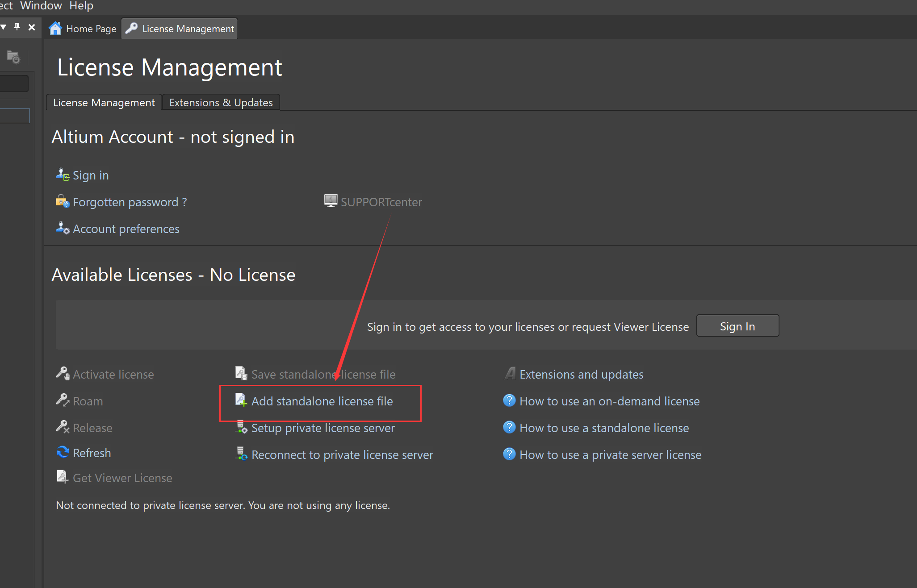
Task: Click the Sign In button
Action: 737,326
